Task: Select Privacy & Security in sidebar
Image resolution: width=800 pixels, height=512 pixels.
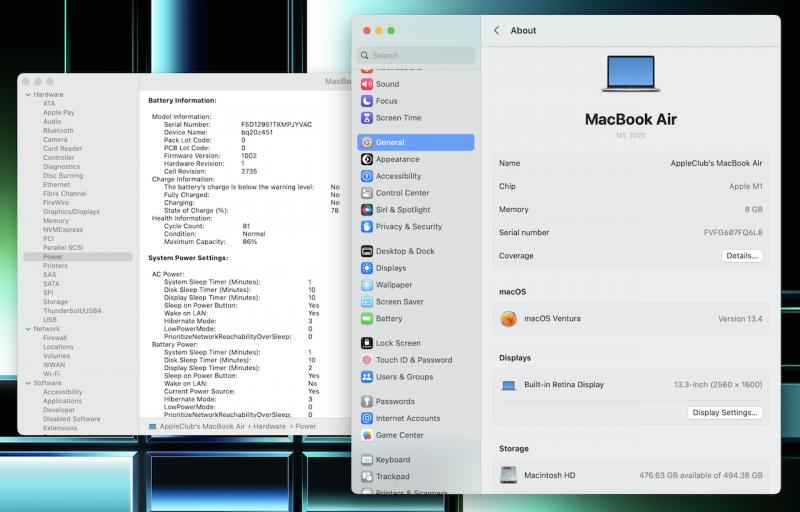Action: tap(408, 227)
